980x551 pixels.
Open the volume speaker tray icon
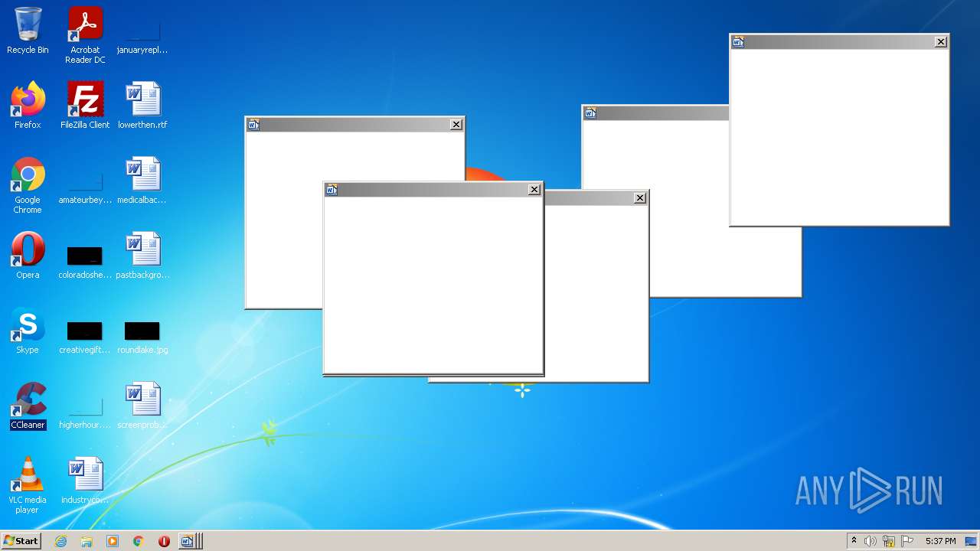pos(870,541)
